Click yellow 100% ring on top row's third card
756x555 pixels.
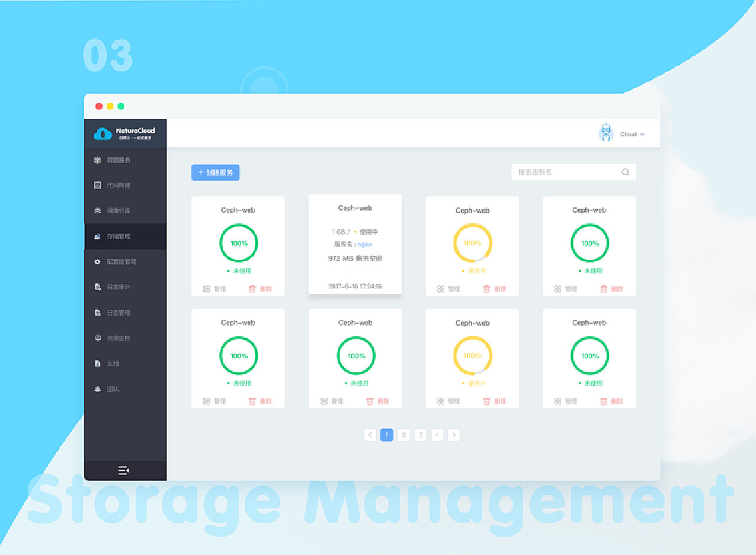pyautogui.click(x=472, y=243)
